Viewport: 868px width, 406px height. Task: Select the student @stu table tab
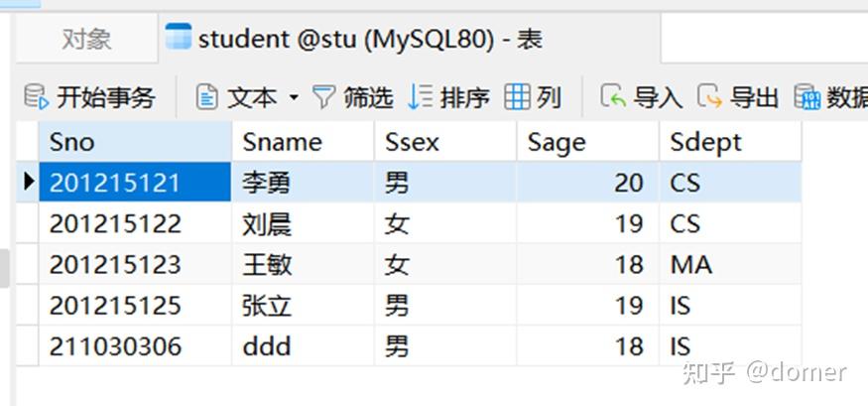click(x=409, y=39)
